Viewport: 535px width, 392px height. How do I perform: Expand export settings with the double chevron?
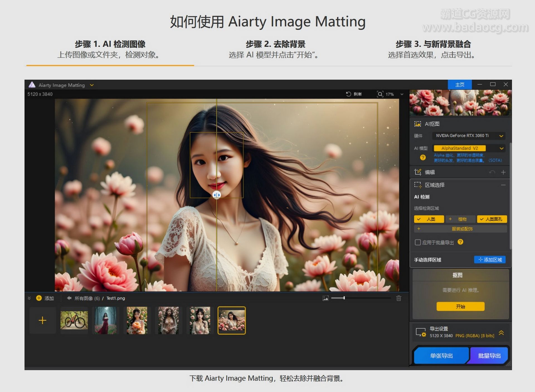point(501,332)
